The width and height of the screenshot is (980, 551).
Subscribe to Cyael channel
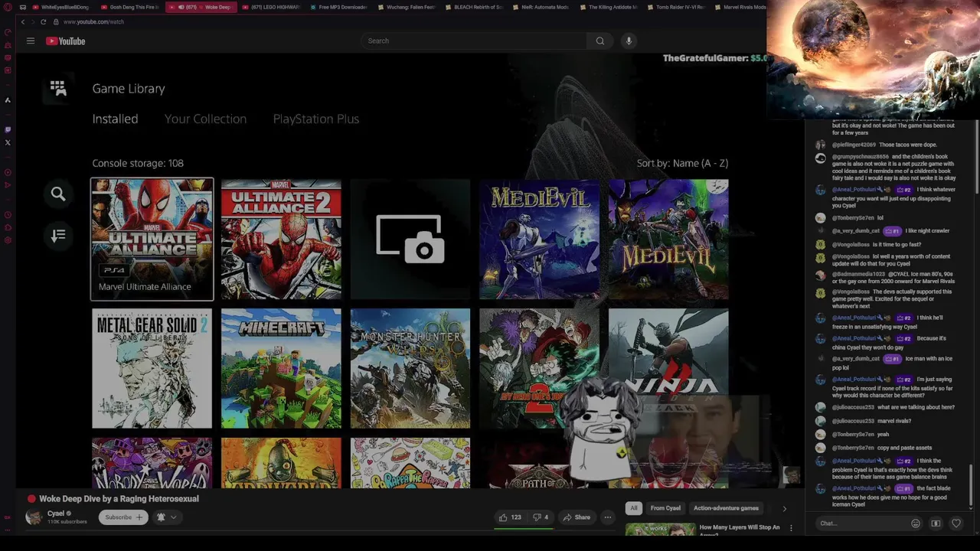pos(123,517)
